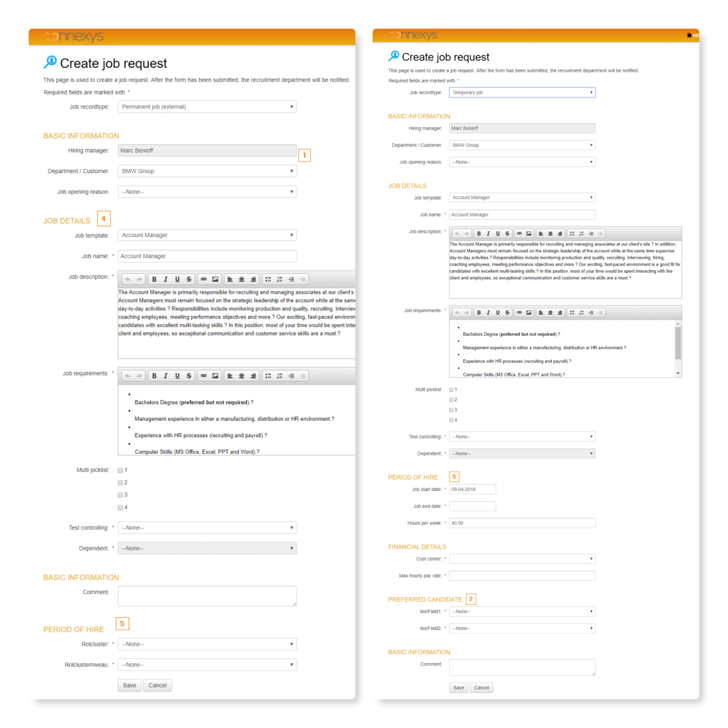This screenshot has height=728, width=728.
Task: Click Numbered list in Permanent form's Job requirements toolbar
Action: pos(280,376)
